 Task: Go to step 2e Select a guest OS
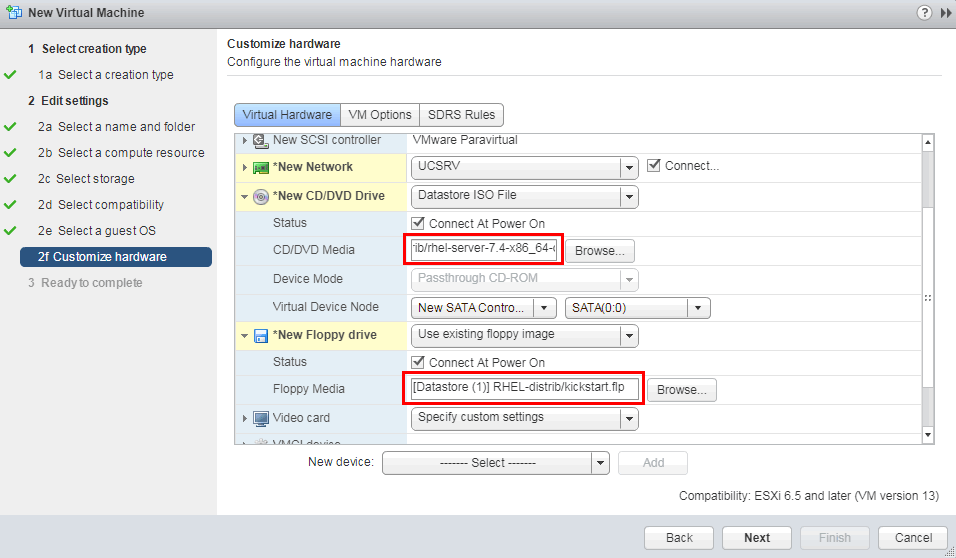click(x=97, y=231)
